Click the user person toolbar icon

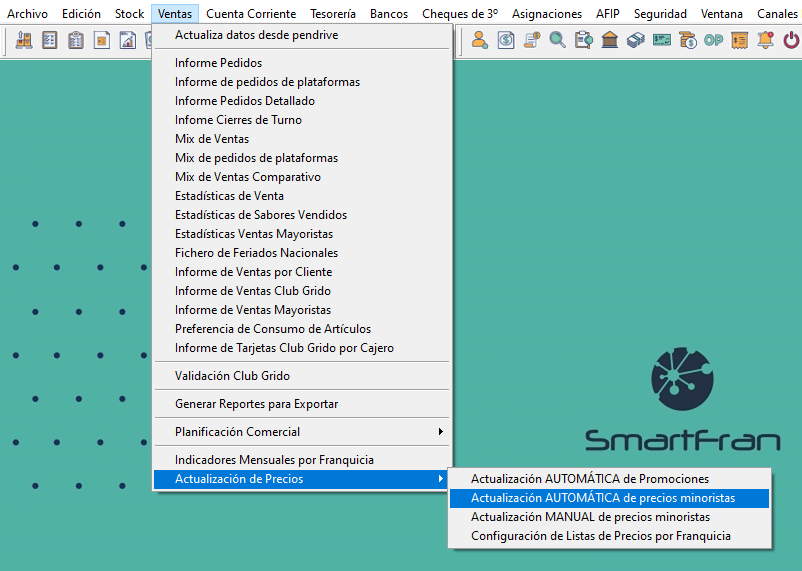coord(480,40)
